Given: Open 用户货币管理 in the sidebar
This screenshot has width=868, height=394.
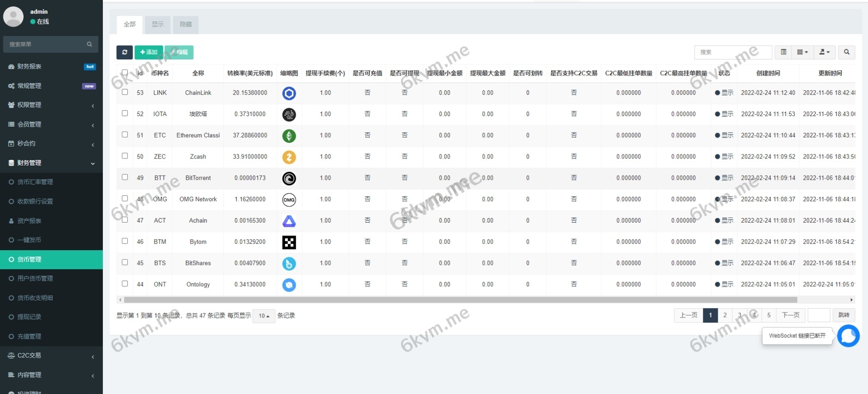Looking at the screenshot, I should point(35,278).
